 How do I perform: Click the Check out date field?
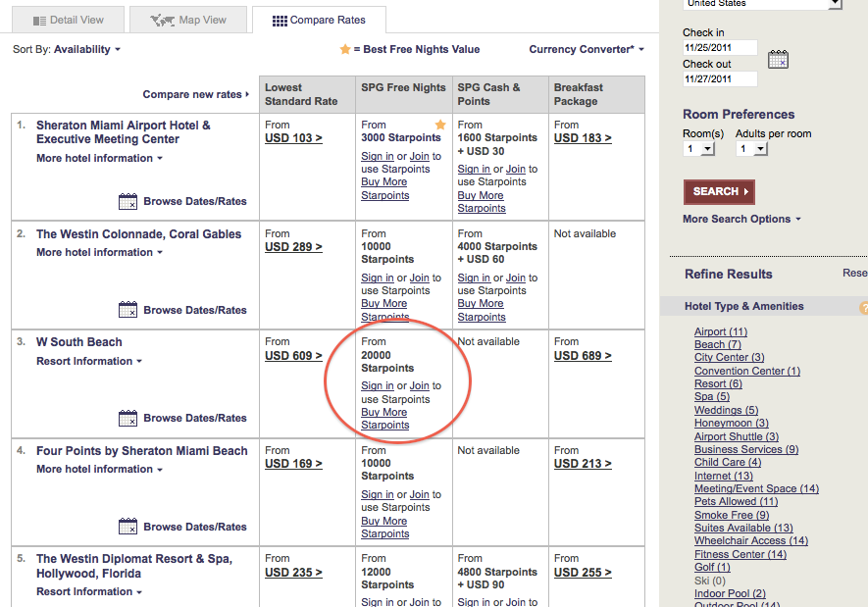point(720,79)
